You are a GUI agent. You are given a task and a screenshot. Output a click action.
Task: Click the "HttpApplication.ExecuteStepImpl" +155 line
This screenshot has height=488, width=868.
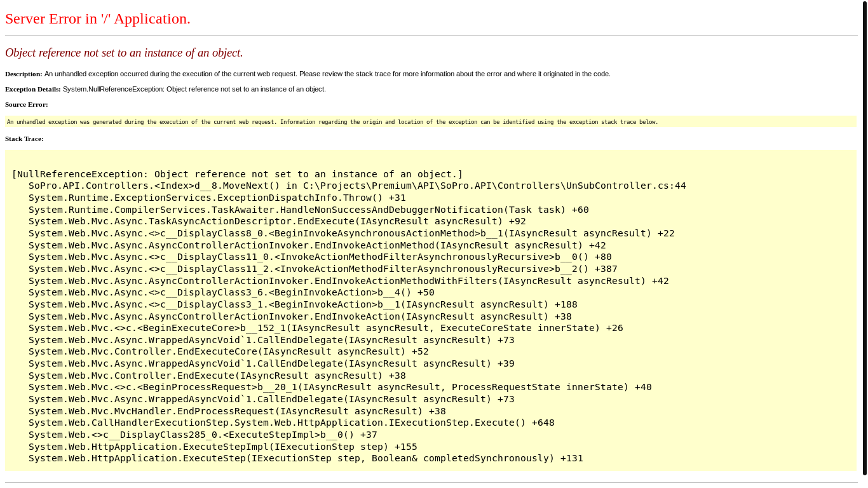tap(223, 447)
